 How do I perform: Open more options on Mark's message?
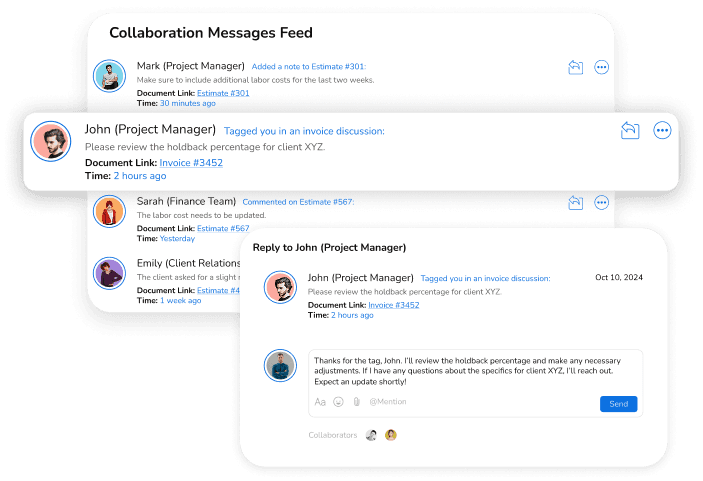[601, 67]
